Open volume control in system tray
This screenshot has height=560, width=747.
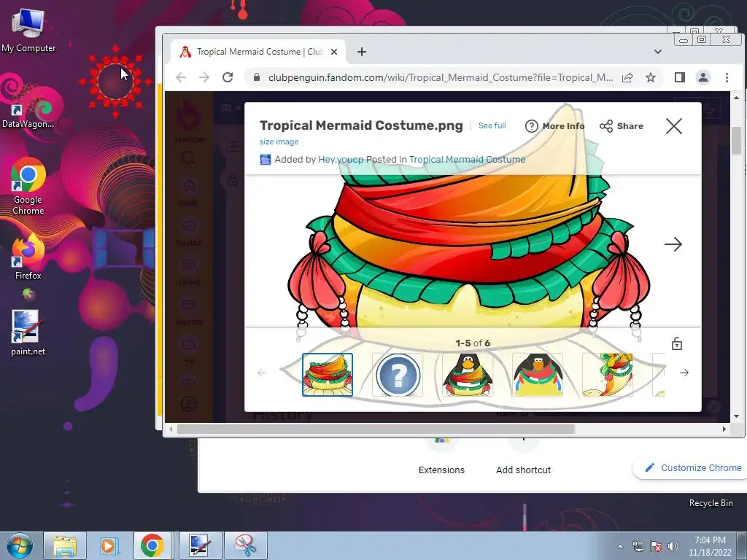tap(673, 546)
